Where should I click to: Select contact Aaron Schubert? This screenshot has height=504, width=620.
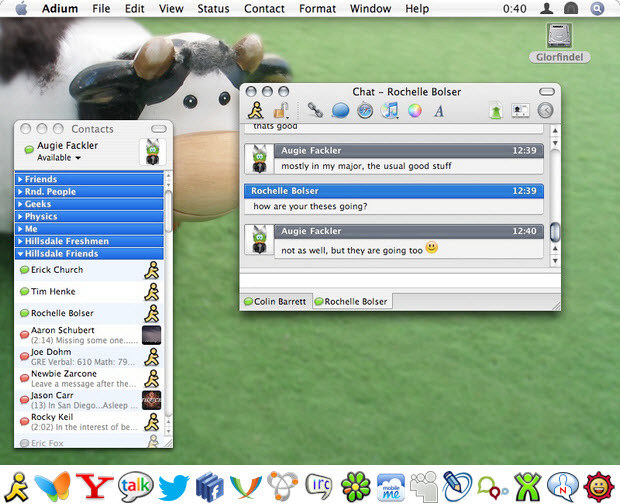pos(89,335)
